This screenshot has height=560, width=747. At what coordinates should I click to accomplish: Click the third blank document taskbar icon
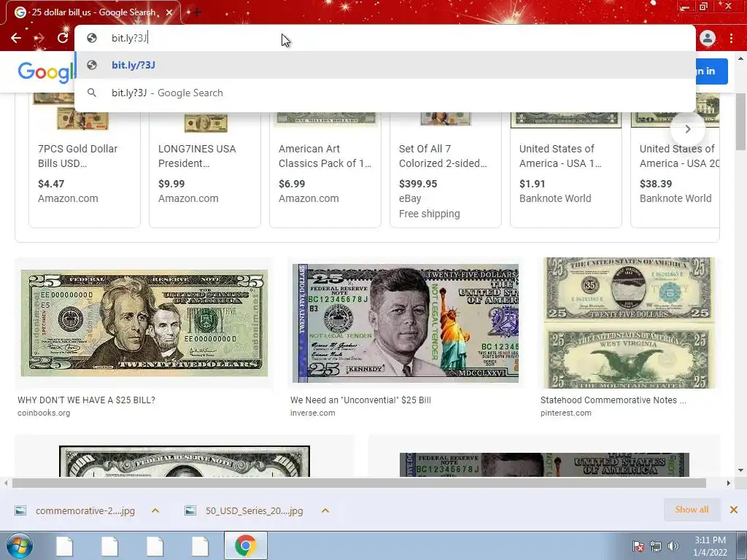click(x=155, y=545)
